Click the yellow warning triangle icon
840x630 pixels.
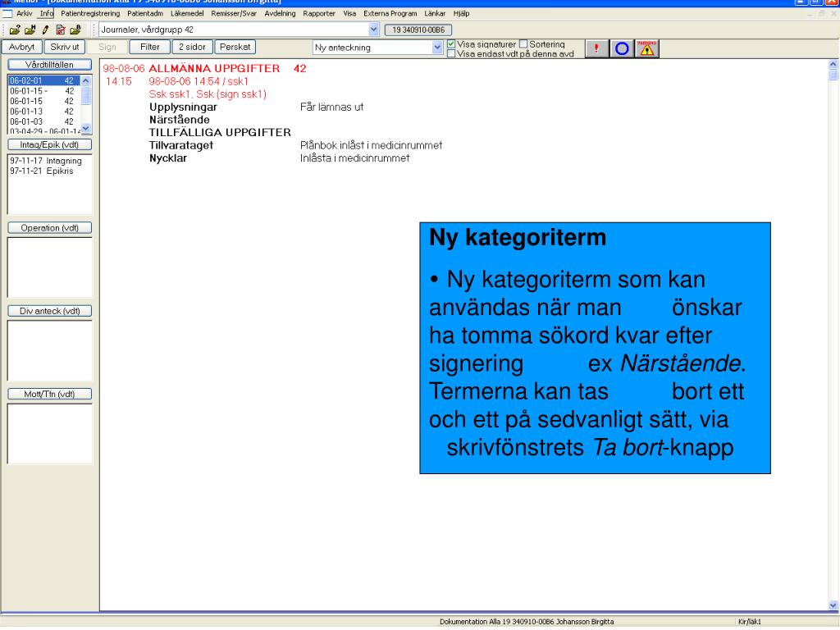tap(647, 48)
